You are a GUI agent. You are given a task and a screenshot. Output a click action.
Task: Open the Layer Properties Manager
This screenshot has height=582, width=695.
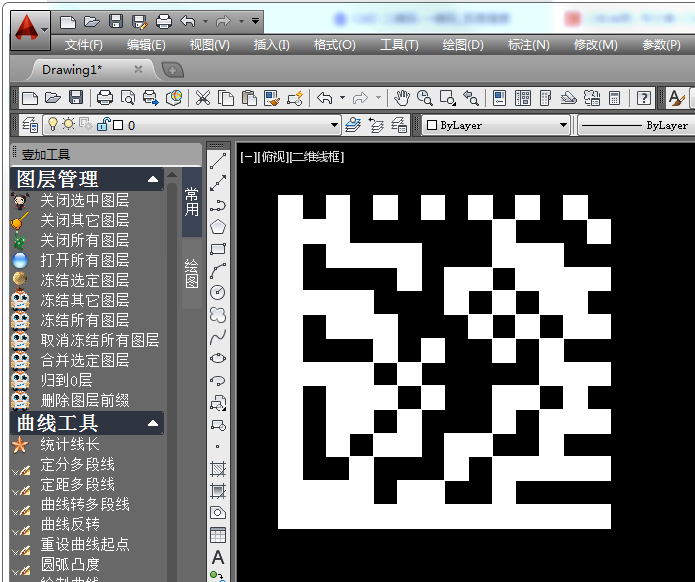(30, 125)
